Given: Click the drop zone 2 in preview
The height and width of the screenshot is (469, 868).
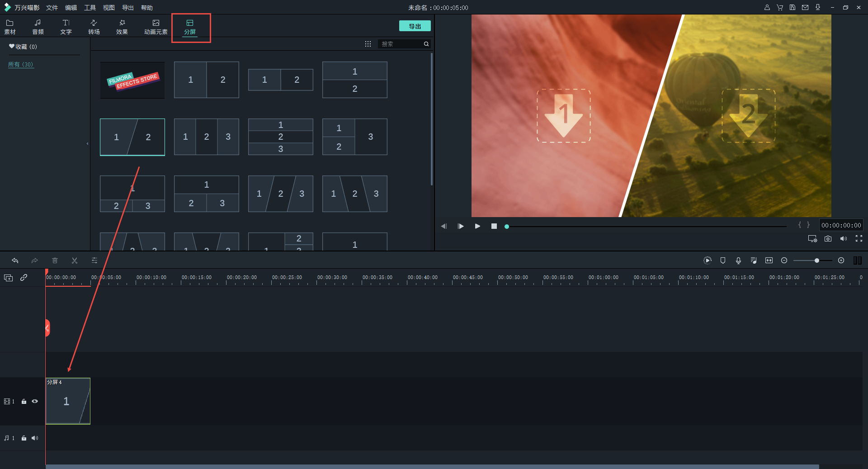Looking at the screenshot, I should pyautogui.click(x=749, y=116).
